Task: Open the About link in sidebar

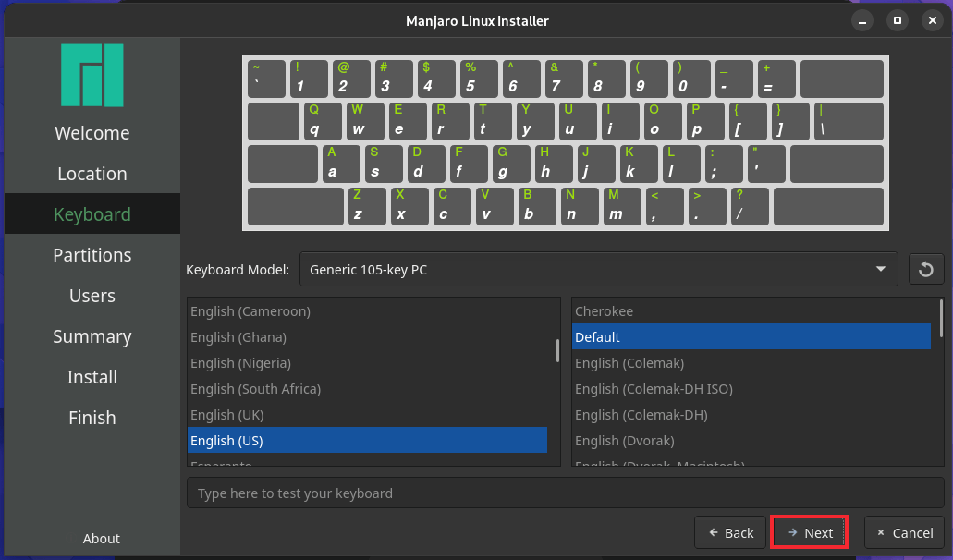Action: (101, 539)
